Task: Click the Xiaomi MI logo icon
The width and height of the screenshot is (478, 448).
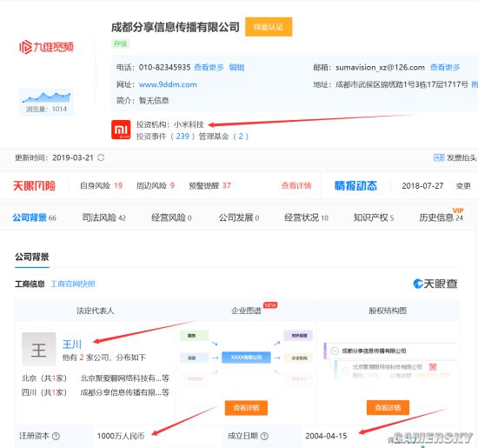Action: click(121, 130)
